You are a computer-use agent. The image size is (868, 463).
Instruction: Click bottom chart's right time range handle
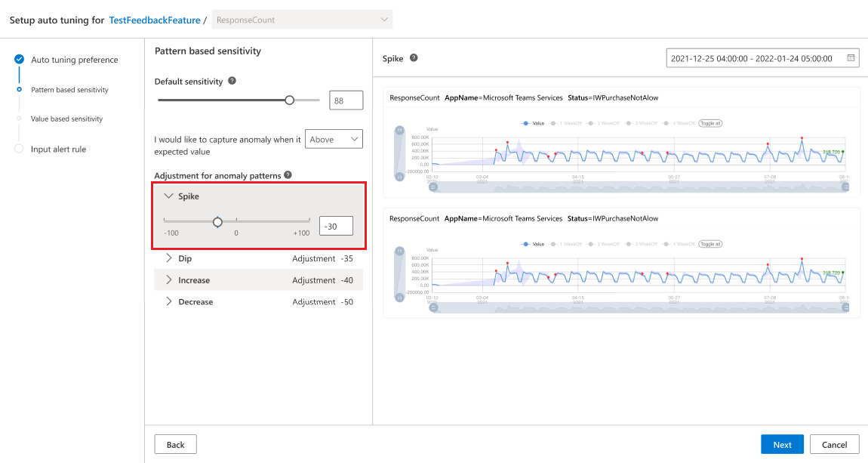(x=845, y=308)
